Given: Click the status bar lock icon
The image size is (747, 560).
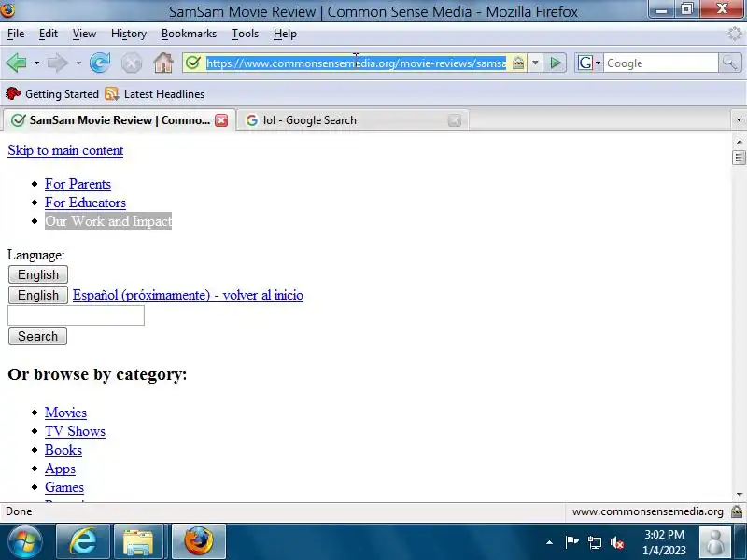Looking at the screenshot, I should (737, 511).
